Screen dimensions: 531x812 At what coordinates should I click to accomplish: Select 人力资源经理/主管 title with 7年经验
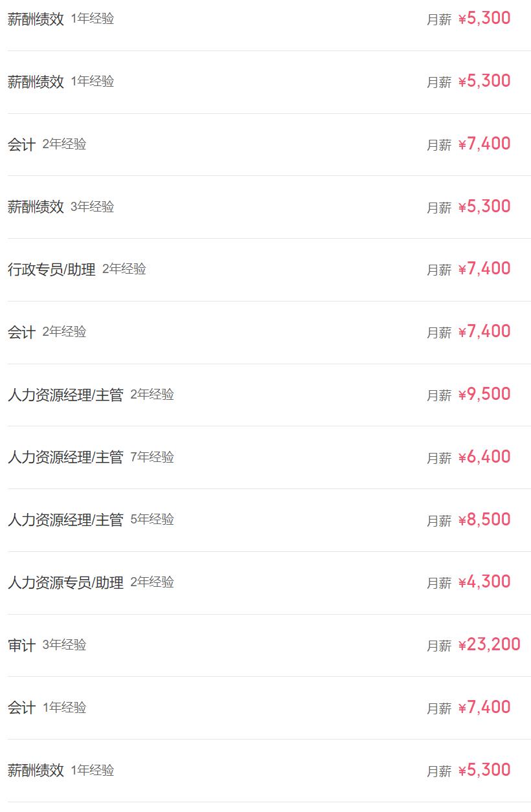[65, 457]
